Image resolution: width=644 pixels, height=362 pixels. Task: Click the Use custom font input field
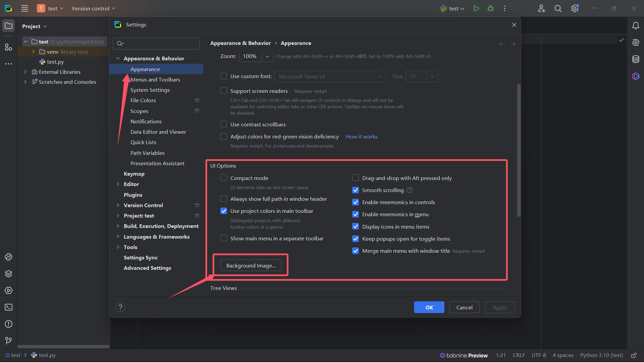point(328,76)
